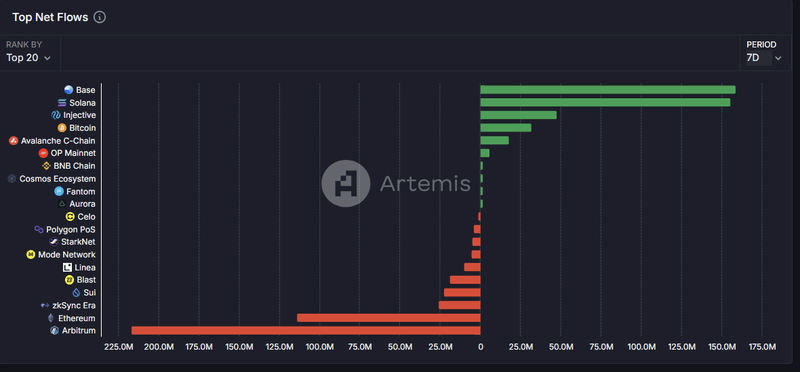Select the zkSync Era red bar

tap(460, 305)
